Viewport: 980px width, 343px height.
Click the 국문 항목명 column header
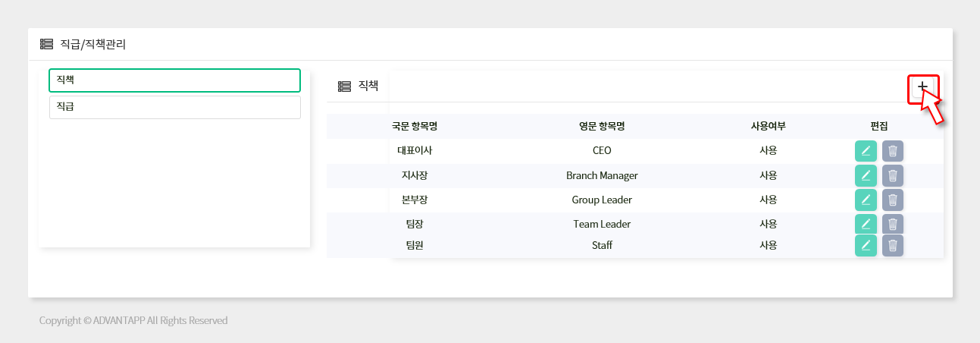(415, 126)
